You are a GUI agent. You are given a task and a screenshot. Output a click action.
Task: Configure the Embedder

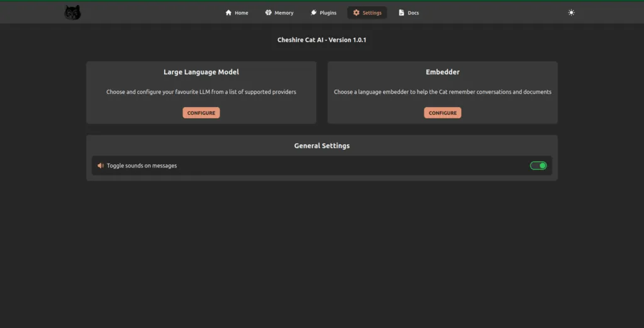443,113
